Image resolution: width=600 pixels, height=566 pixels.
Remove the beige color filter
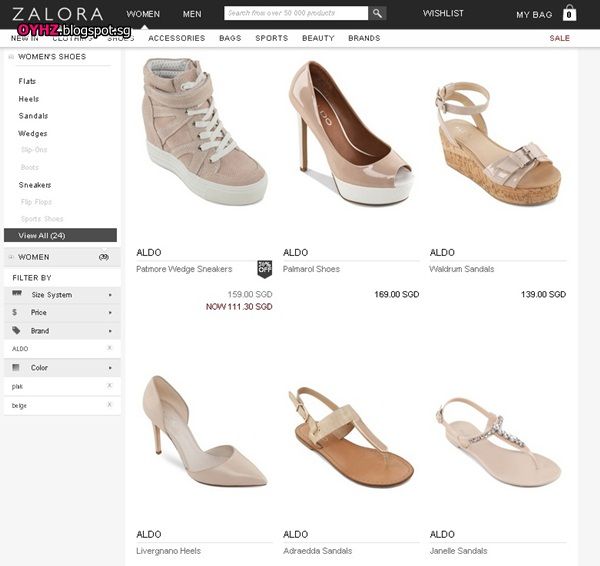(x=109, y=405)
